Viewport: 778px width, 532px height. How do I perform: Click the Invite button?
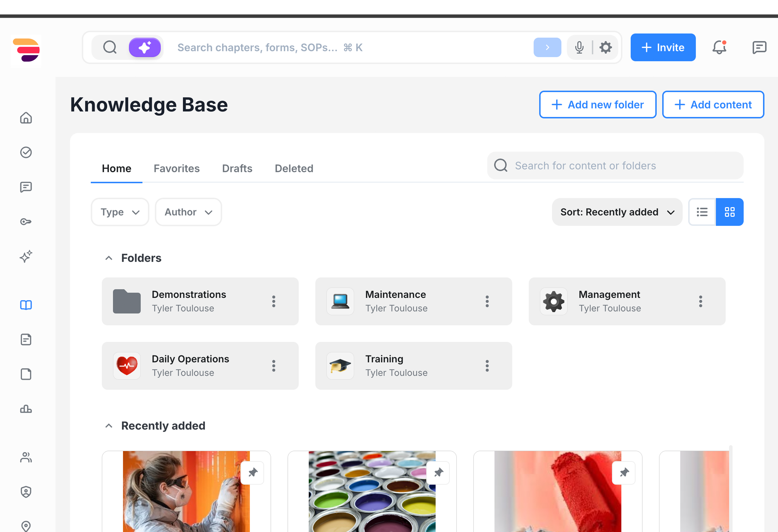point(663,48)
